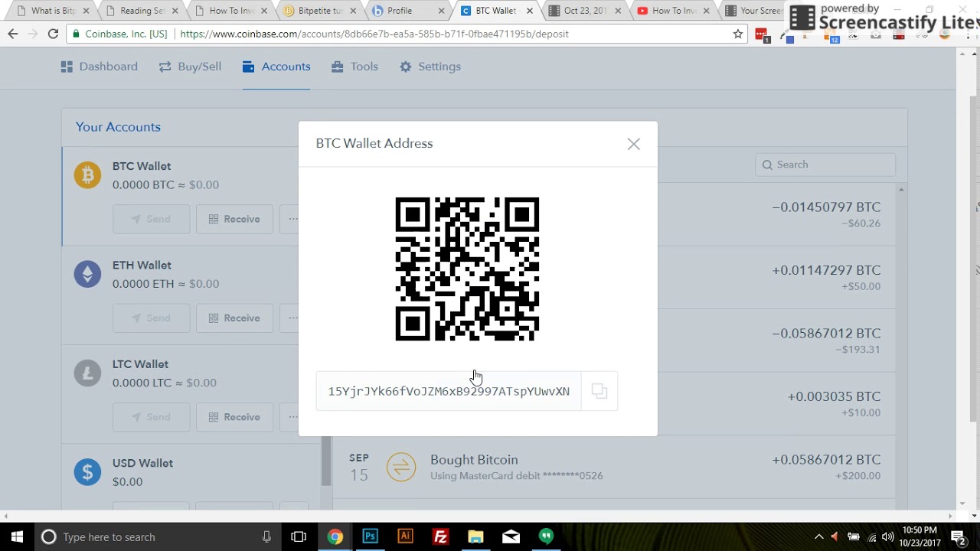Click Receive under LTC Wallet
This screenshot has width=980, height=551.
(234, 417)
